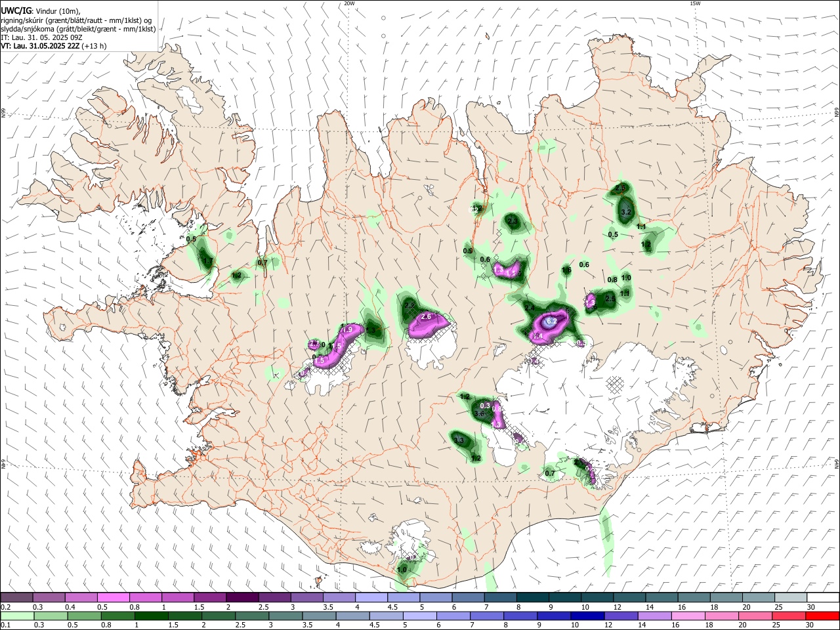Click the '3.6' value on the map
Screen dimensions: 840x630
coord(479,414)
